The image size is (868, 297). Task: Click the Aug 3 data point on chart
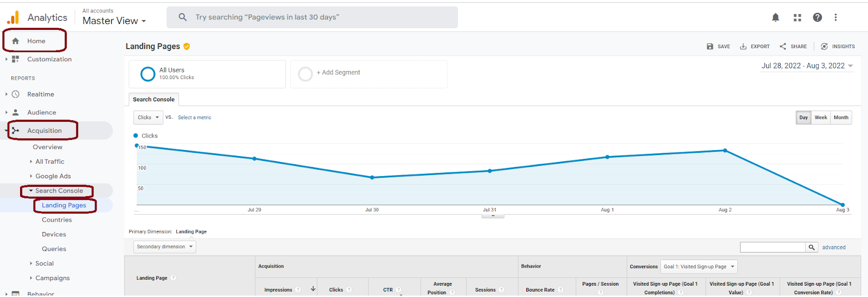(x=843, y=205)
